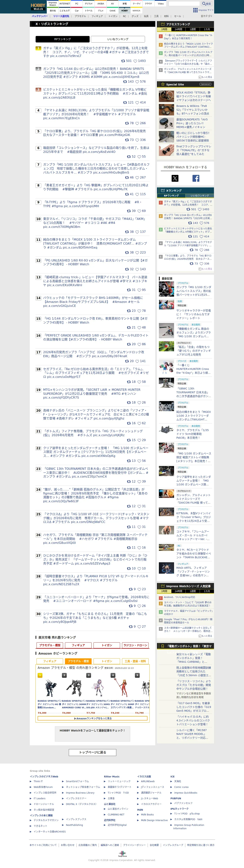Select the RPランキング tab in main ranking
This screenshot has width=244, height=868.
[63, 39]
